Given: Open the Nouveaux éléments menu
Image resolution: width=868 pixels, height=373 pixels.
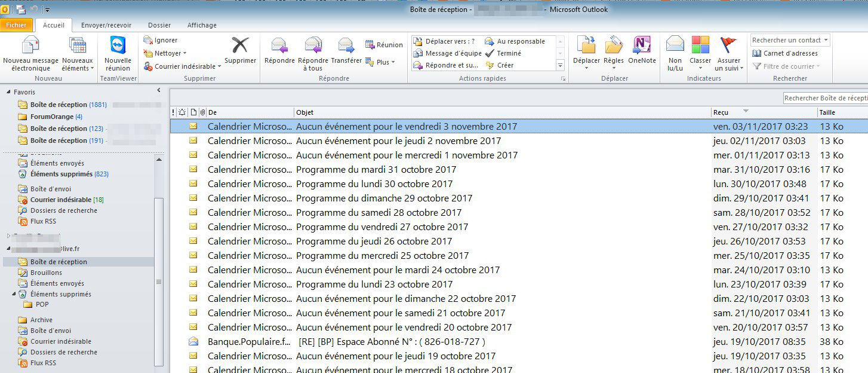Looking at the screenshot, I should 78,54.
